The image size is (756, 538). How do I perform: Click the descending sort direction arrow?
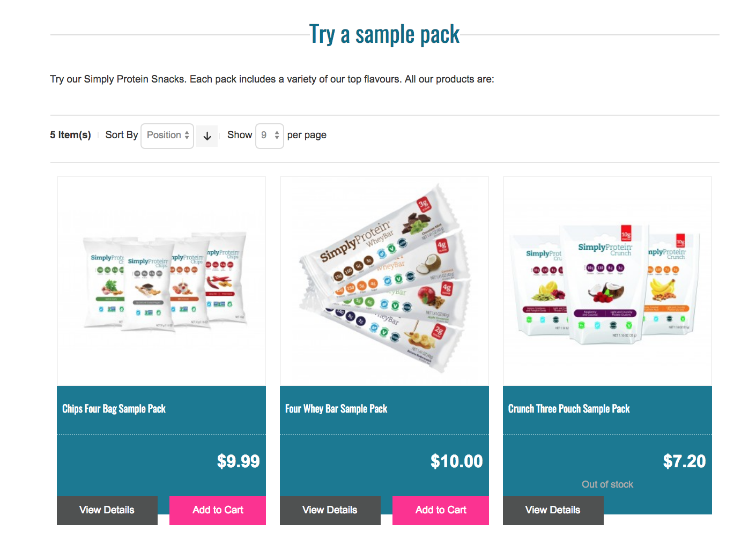pos(207,136)
